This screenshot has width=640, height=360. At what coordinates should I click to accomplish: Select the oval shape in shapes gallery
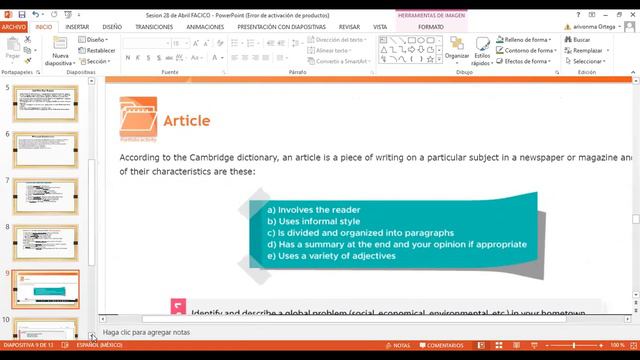pyautogui.click(x=421, y=40)
